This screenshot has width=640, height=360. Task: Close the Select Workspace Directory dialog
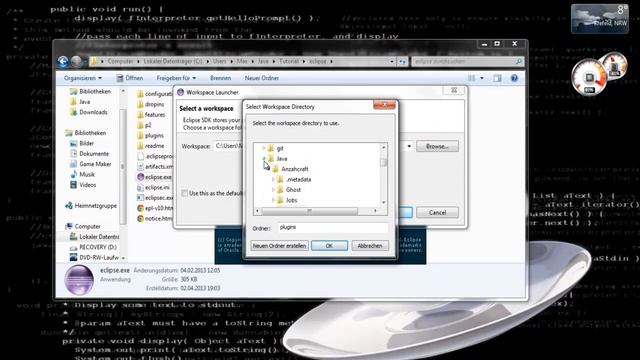pyautogui.click(x=384, y=105)
